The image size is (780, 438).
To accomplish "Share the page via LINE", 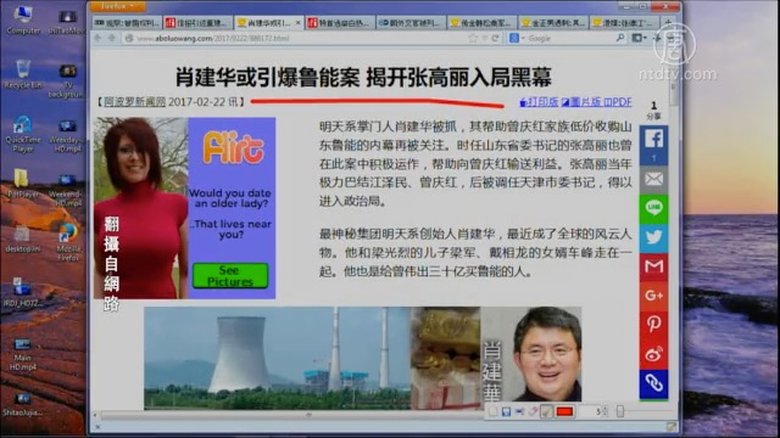I will coord(653,208).
